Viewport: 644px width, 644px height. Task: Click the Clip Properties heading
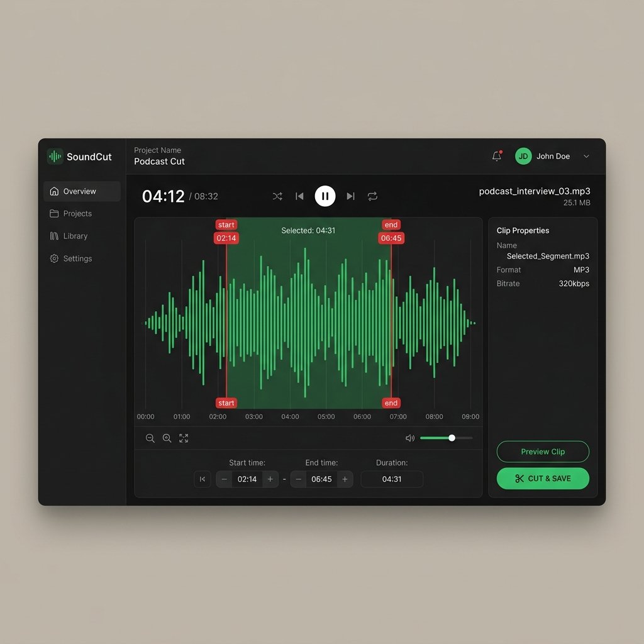pyautogui.click(x=523, y=231)
